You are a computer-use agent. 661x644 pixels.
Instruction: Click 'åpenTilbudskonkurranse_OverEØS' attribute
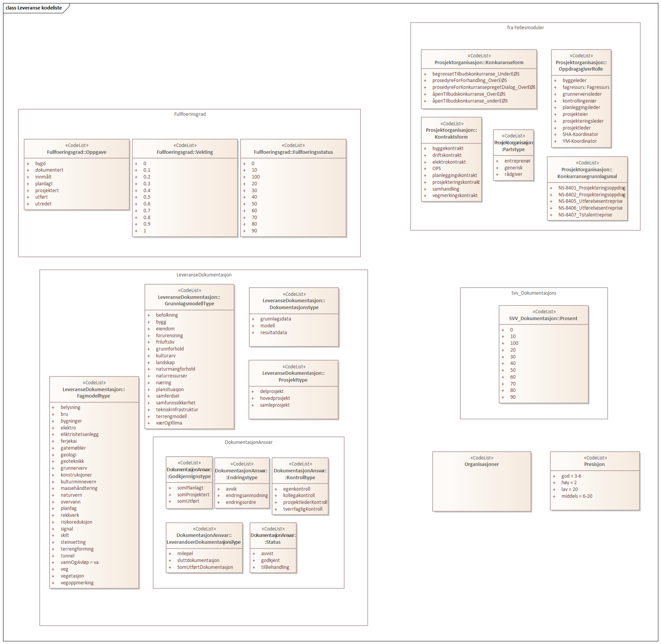tap(469, 94)
